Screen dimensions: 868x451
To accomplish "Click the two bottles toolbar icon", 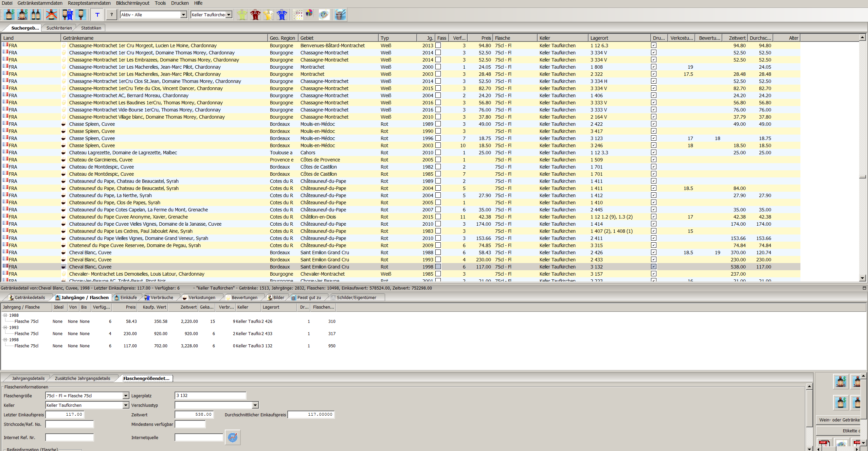I will pos(36,15).
